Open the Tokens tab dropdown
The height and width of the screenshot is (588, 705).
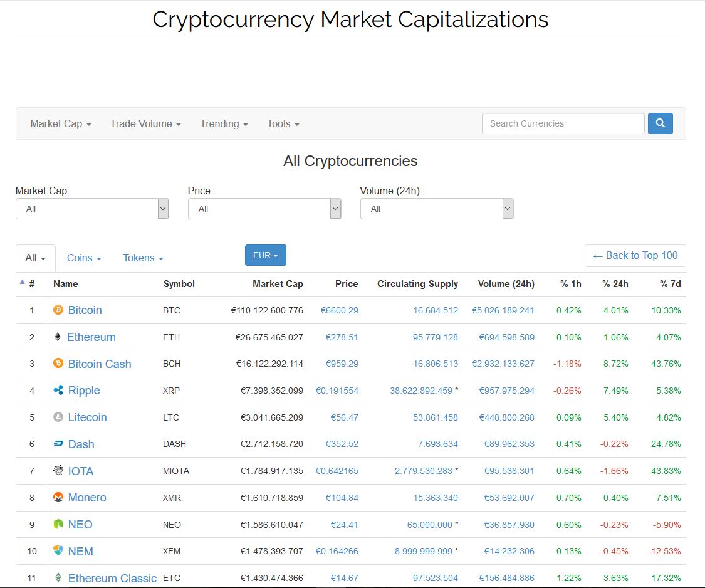point(143,258)
